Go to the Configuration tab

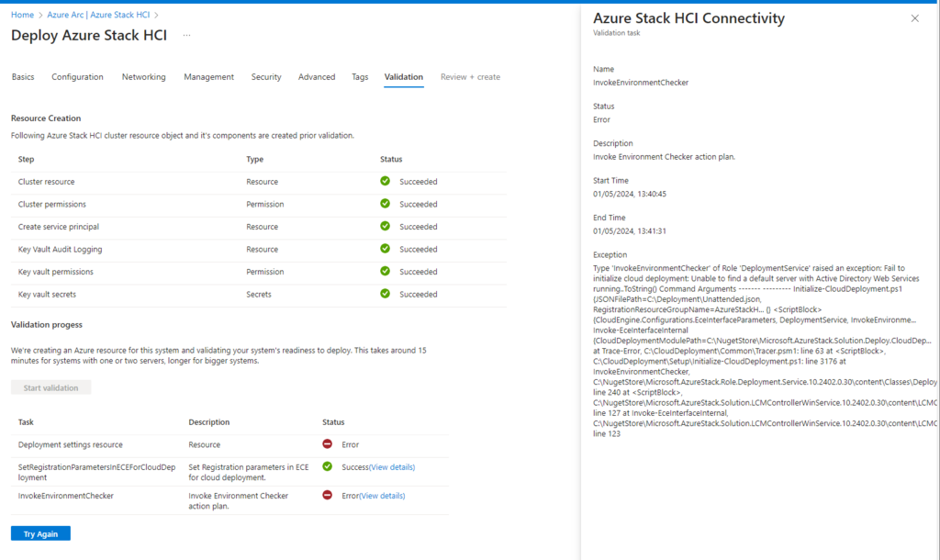click(x=77, y=77)
